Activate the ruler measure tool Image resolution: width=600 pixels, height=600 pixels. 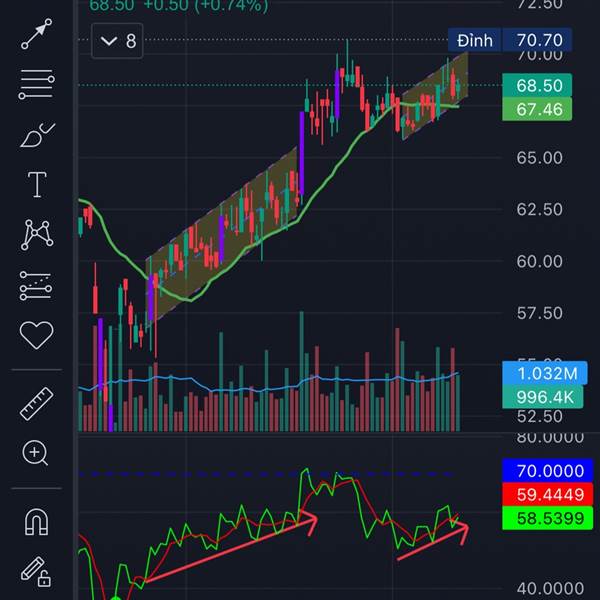pos(36,404)
